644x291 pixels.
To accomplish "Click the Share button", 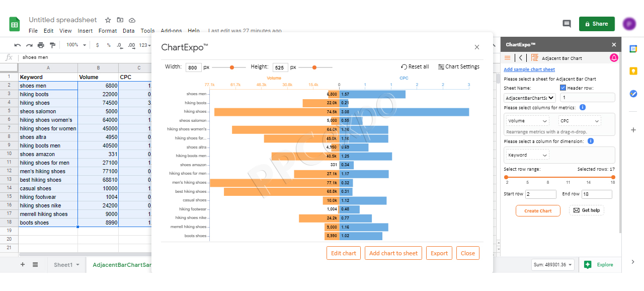I will pyautogui.click(x=597, y=24).
